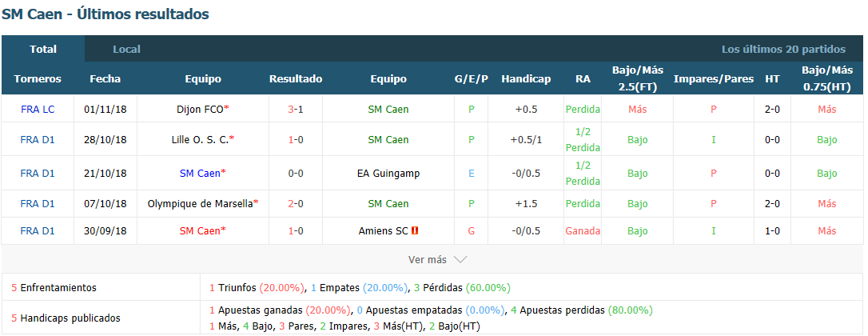
Task: Click the Lille O. S. C. team name
Action: (200, 140)
